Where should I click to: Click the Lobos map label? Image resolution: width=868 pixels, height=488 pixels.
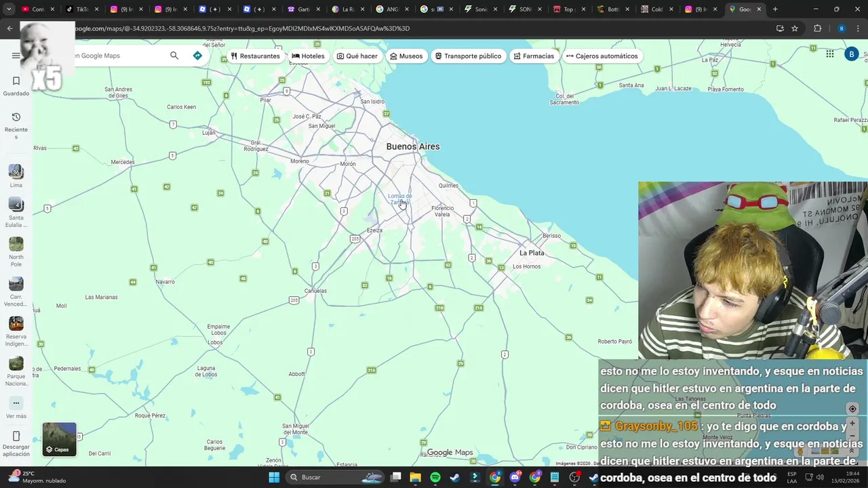pyautogui.click(x=215, y=342)
